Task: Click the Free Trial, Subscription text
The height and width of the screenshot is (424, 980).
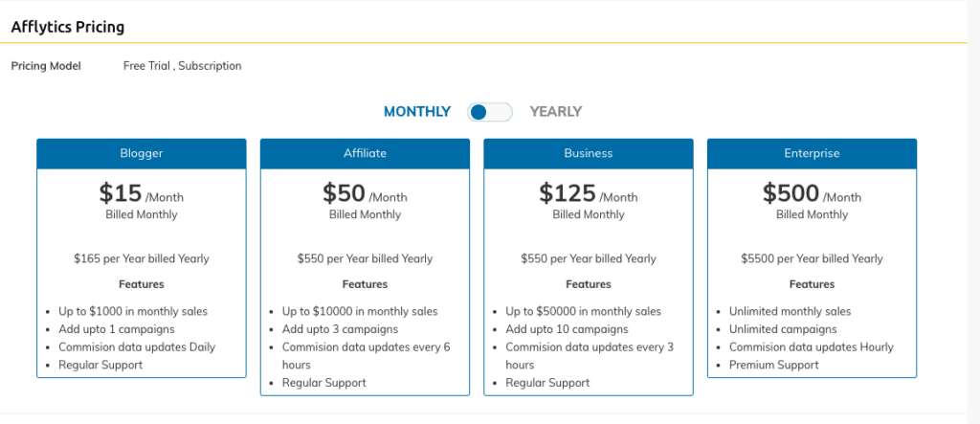Action: pyautogui.click(x=183, y=66)
